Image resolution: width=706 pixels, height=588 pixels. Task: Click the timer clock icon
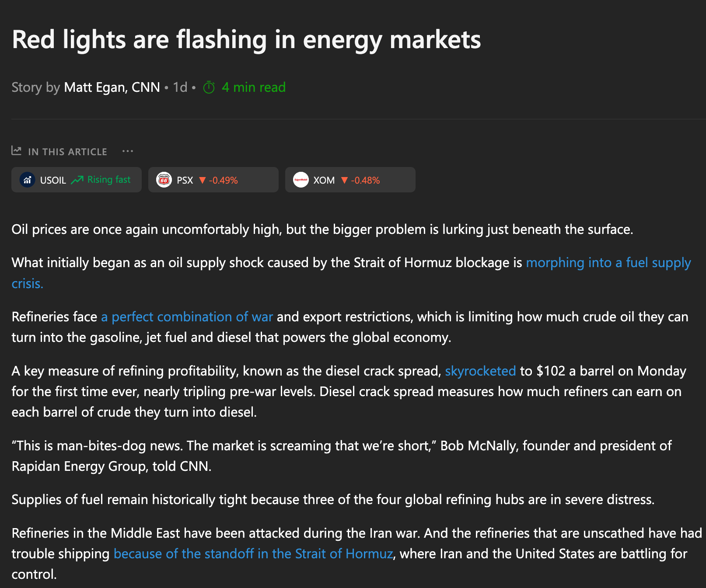tap(209, 87)
